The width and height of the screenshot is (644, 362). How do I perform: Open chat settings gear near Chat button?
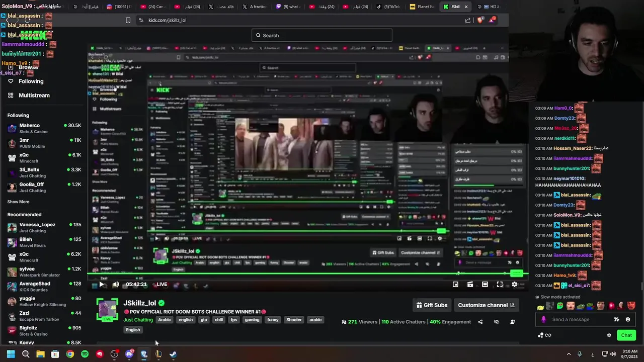[609, 335]
